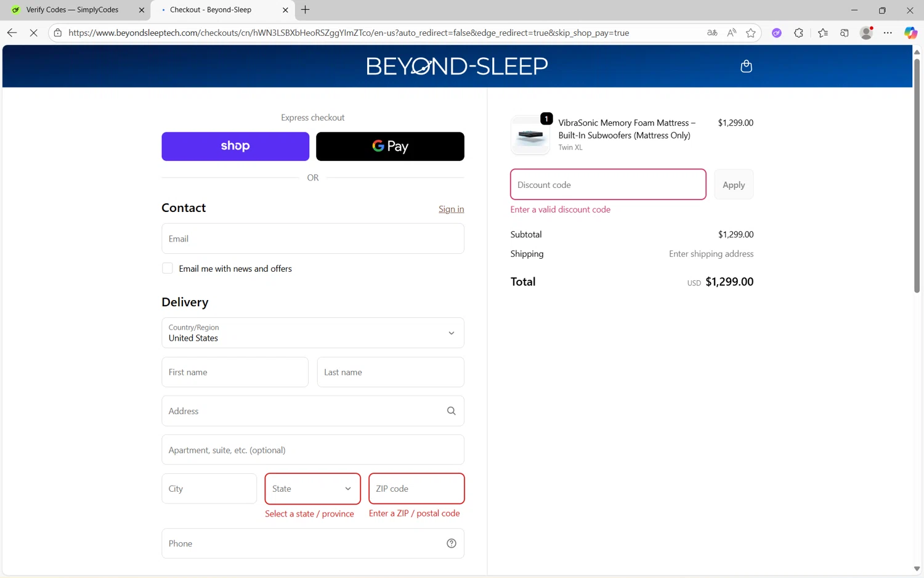The height and width of the screenshot is (578, 924).
Task: Focus the Address field
Action: [313, 411]
